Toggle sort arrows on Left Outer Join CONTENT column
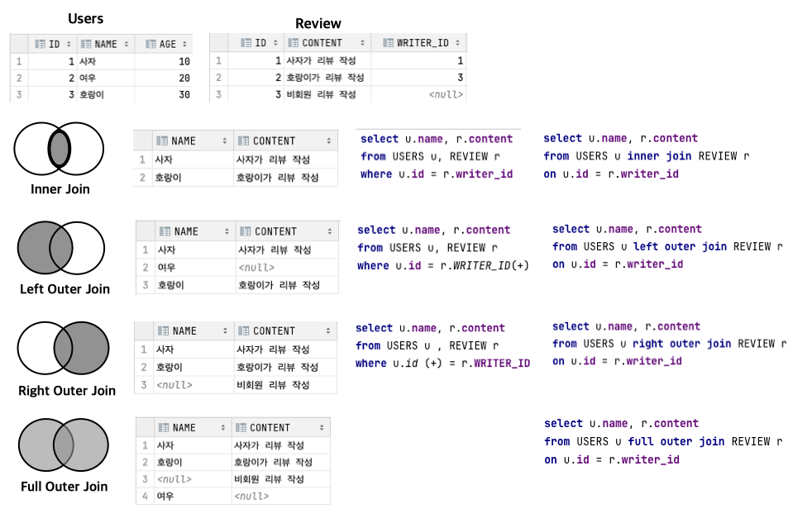The width and height of the screenshot is (812, 523). pos(329,231)
